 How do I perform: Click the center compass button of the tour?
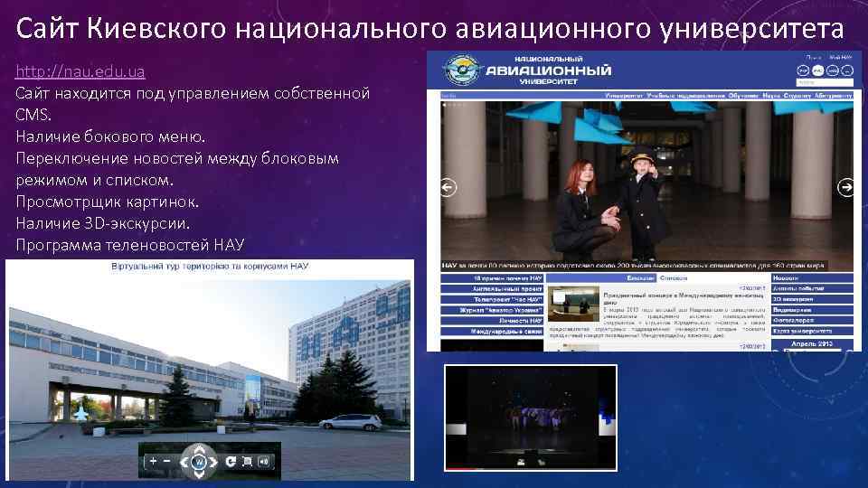click(x=199, y=461)
